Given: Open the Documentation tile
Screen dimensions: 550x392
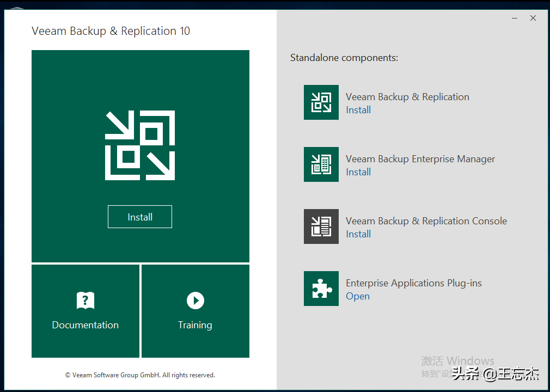Looking at the screenshot, I should [85, 311].
